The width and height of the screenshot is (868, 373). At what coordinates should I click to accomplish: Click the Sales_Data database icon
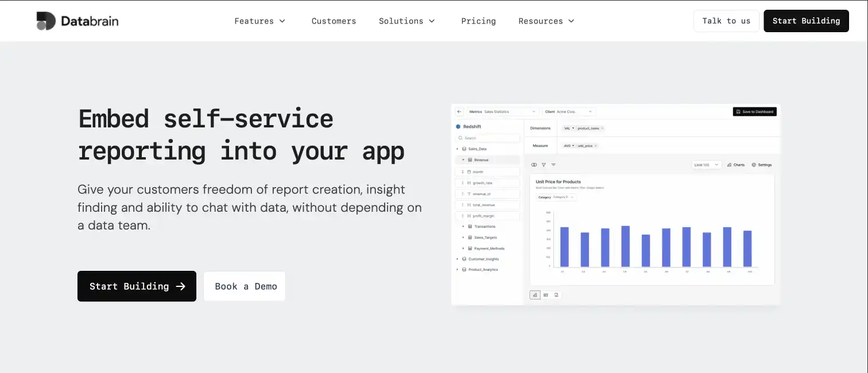pyautogui.click(x=464, y=149)
